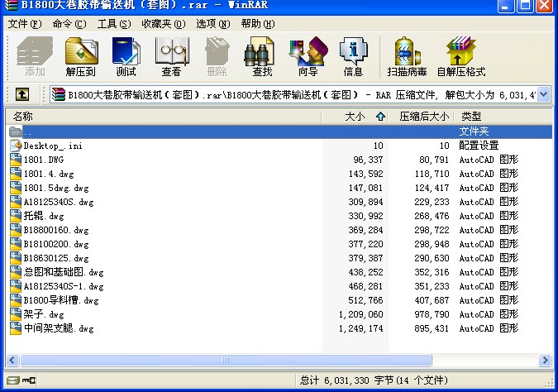Click the Find (查找) binoculars icon

(x=262, y=56)
